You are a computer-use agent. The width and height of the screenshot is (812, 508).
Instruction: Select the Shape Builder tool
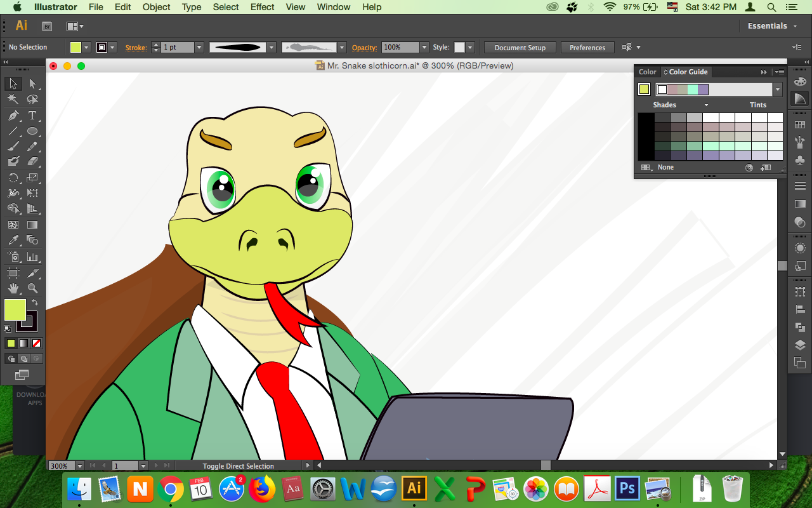click(13, 209)
